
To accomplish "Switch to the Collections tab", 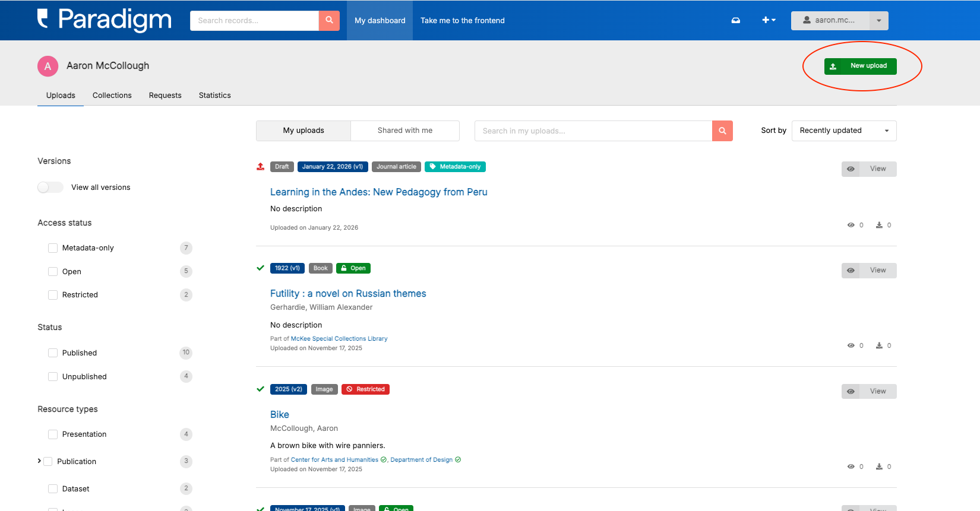I will 112,95.
